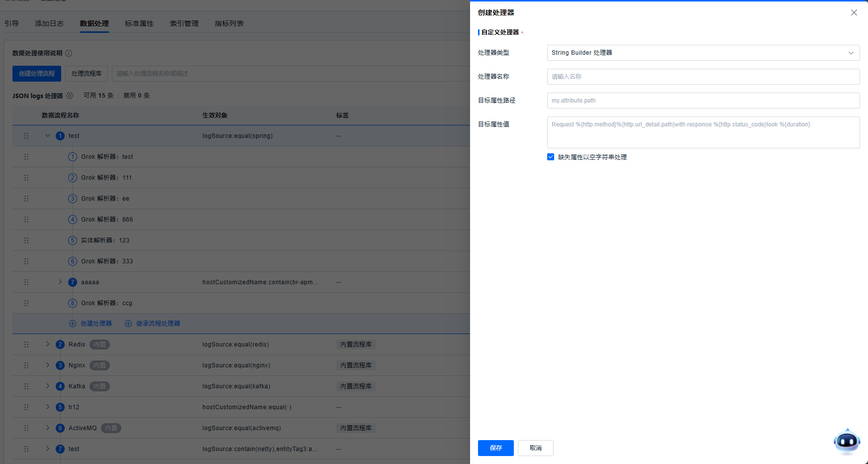Click the robot assistant chat icon
The image size is (868, 464).
tap(847, 441)
